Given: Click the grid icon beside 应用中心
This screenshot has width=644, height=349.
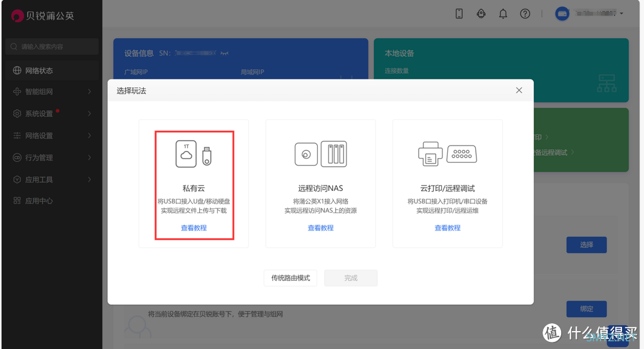Looking at the screenshot, I should tap(17, 201).
